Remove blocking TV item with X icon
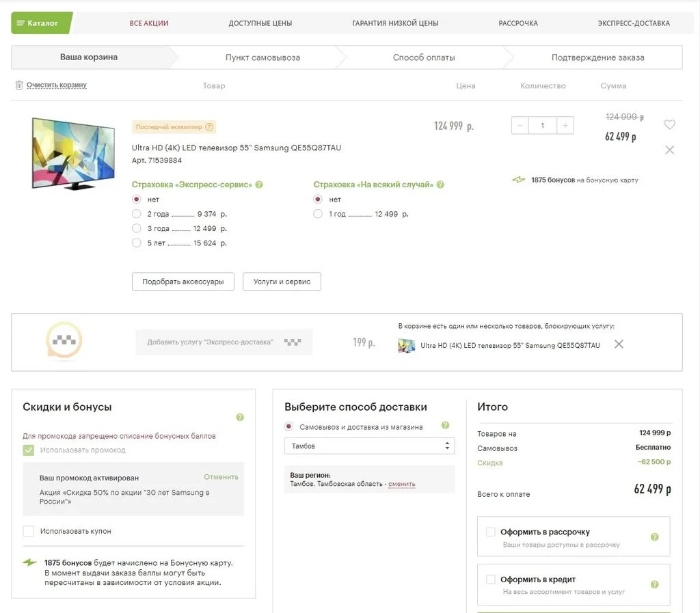Image resolution: width=700 pixels, height=613 pixels. point(619,344)
